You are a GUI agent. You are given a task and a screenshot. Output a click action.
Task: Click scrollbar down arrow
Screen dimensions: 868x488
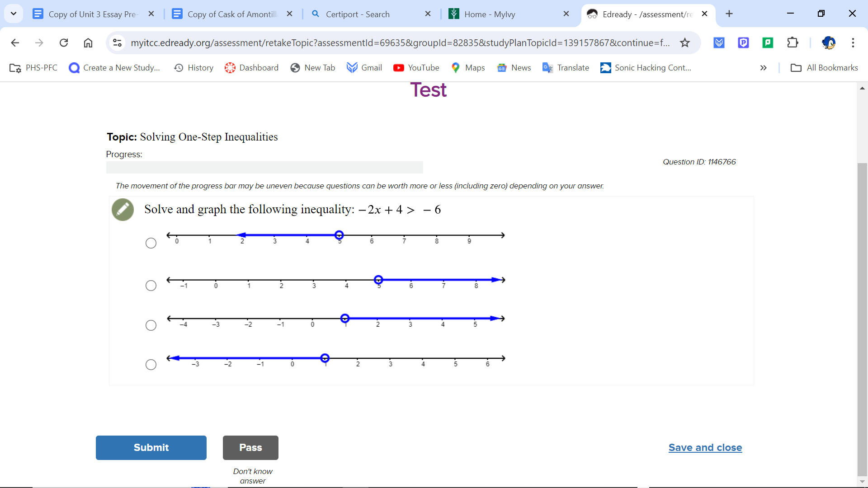coord(862,482)
